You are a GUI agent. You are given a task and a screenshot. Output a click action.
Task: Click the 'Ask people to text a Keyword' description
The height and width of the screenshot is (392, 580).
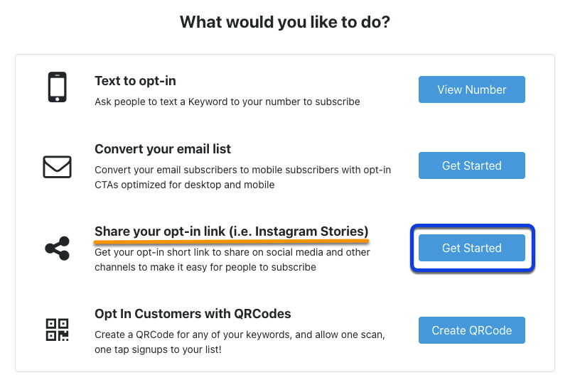click(x=227, y=102)
